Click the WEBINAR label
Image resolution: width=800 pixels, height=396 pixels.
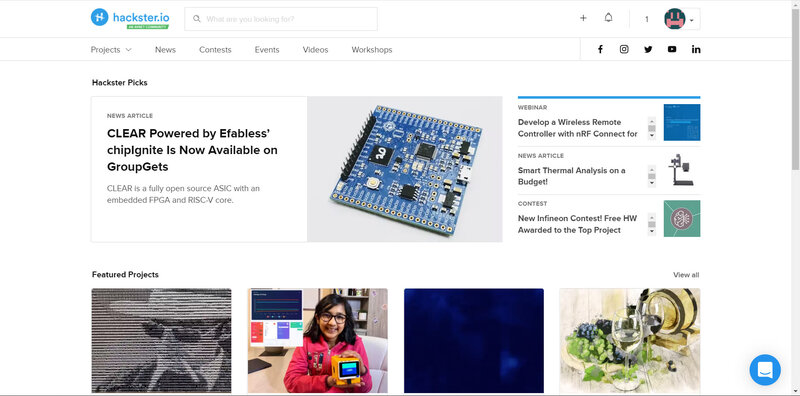(532, 108)
